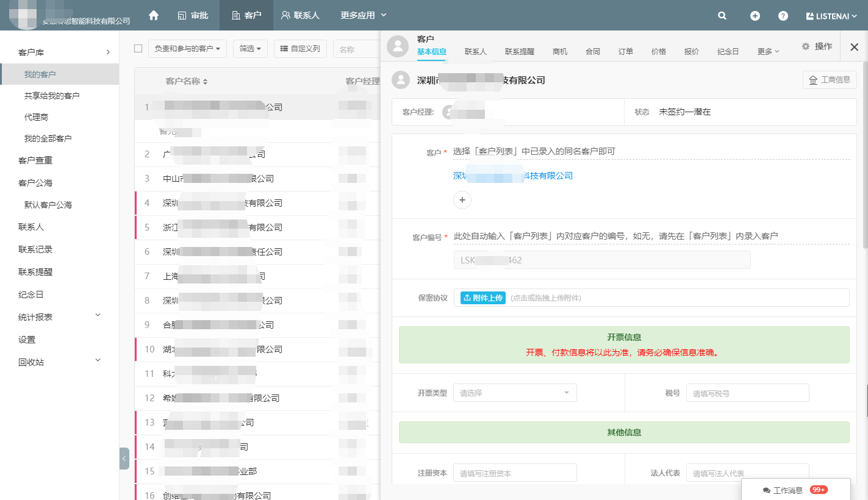
Task: Expand 更多应用 menu
Action: pyautogui.click(x=364, y=15)
